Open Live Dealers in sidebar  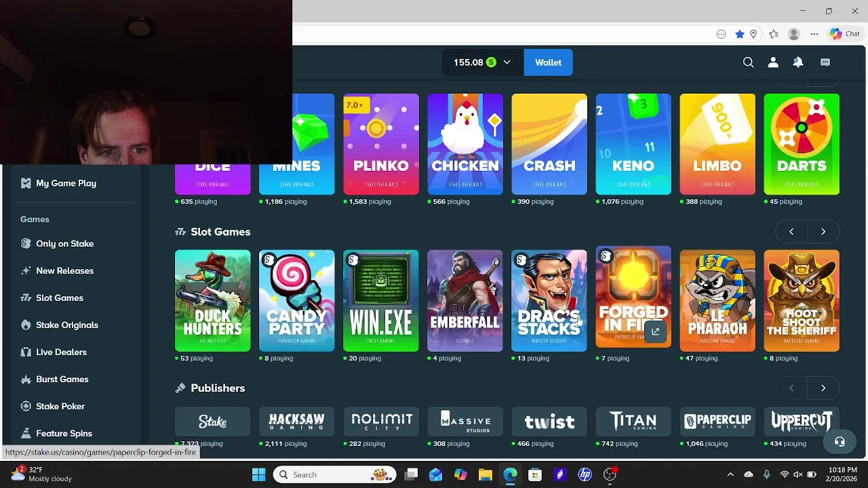[x=61, y=352]
